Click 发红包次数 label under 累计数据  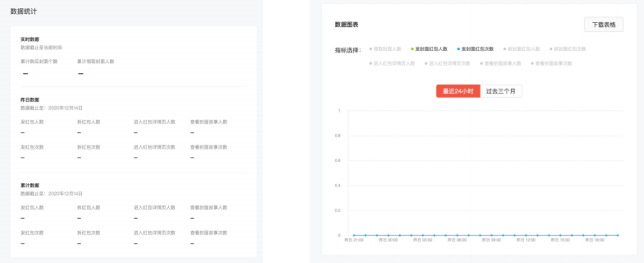point(32,232)
